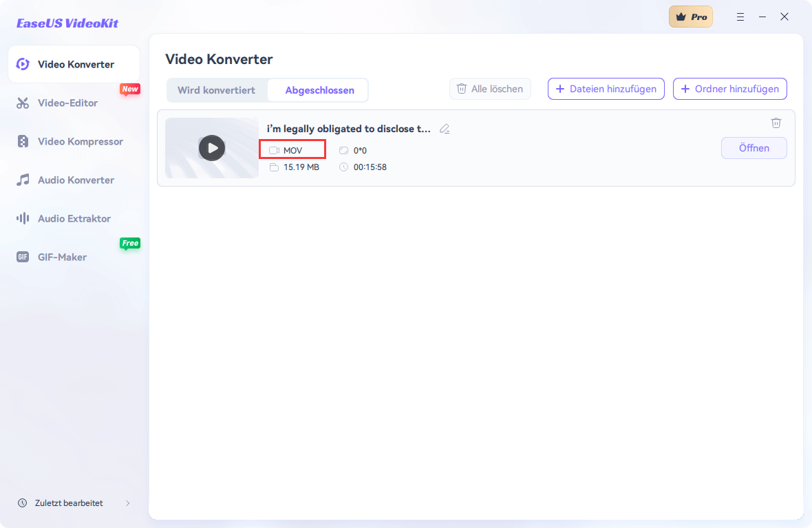Click the New badge on Video-Editor

click(130, 89)
